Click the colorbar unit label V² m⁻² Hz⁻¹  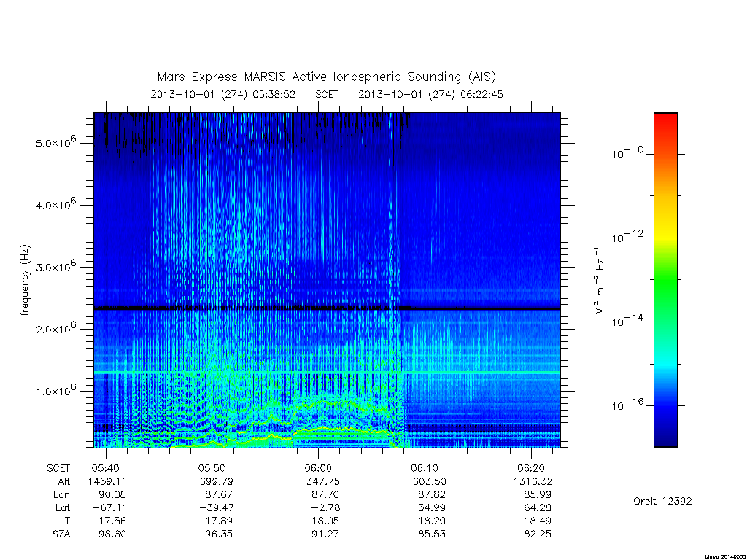point(600,281)
